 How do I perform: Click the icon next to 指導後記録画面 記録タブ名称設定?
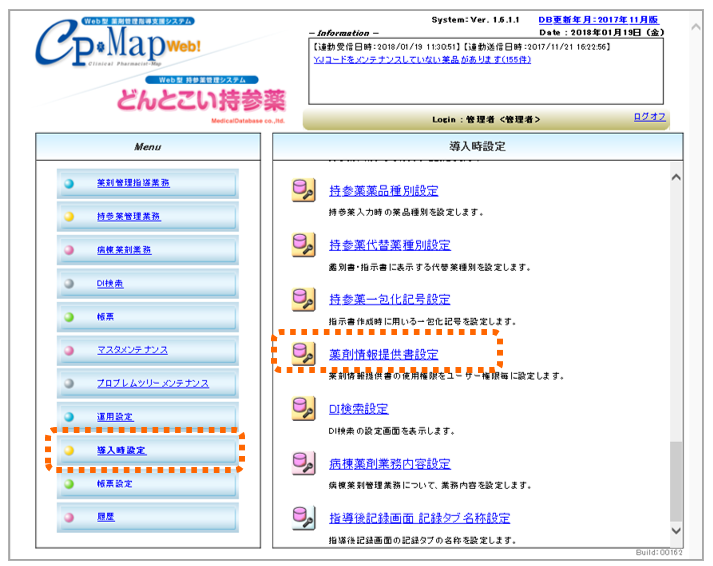coord(303,517)
